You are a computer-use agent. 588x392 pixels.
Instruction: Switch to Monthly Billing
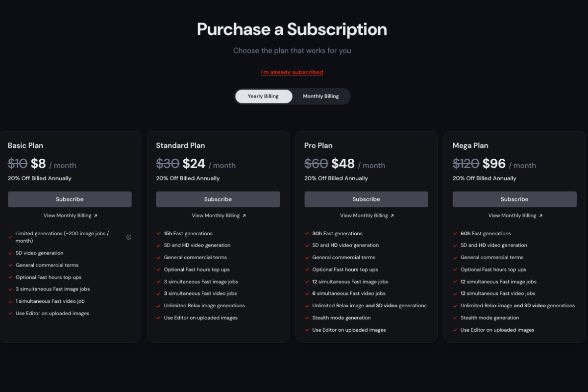321,97
